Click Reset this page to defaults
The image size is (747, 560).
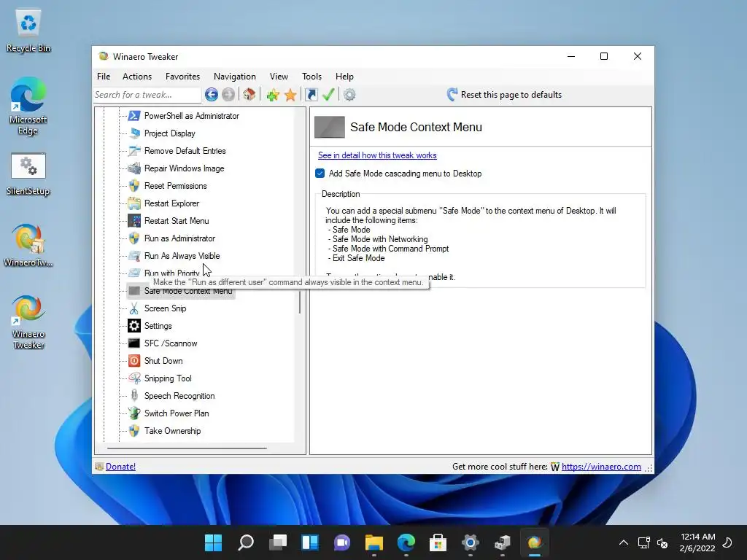pos(505,95)
